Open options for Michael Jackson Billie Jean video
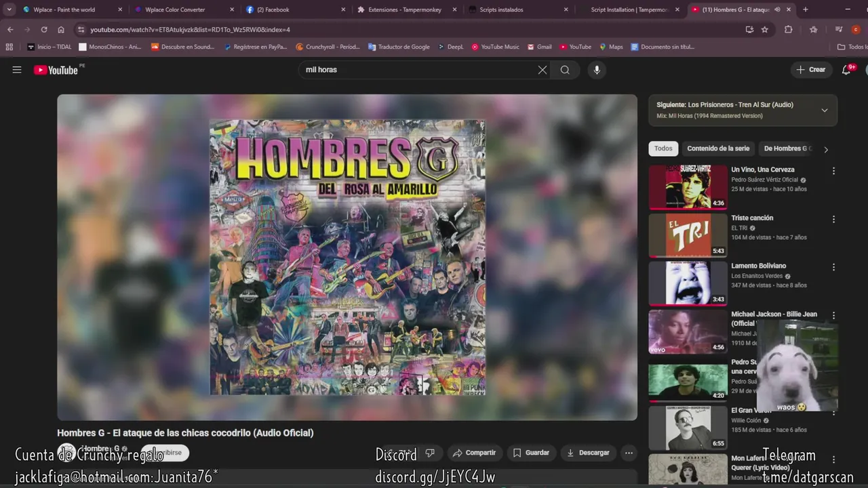The image size is (868, 488). [833, 316]
